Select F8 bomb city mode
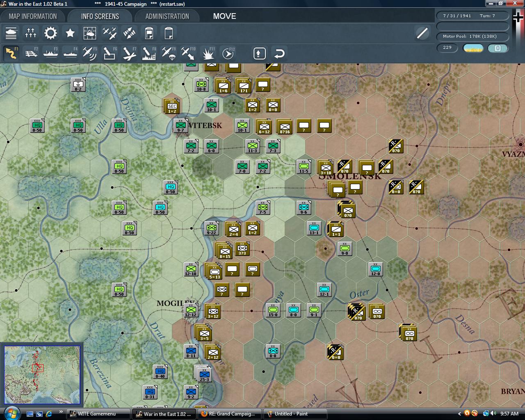 (x=149, y=53)
